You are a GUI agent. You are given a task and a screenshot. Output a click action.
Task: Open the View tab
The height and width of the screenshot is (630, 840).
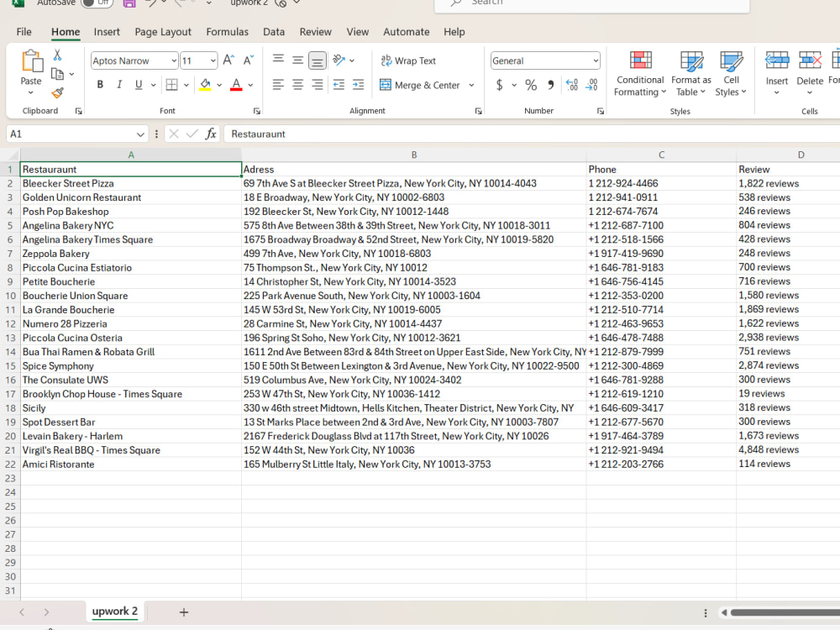pos(357,32)
